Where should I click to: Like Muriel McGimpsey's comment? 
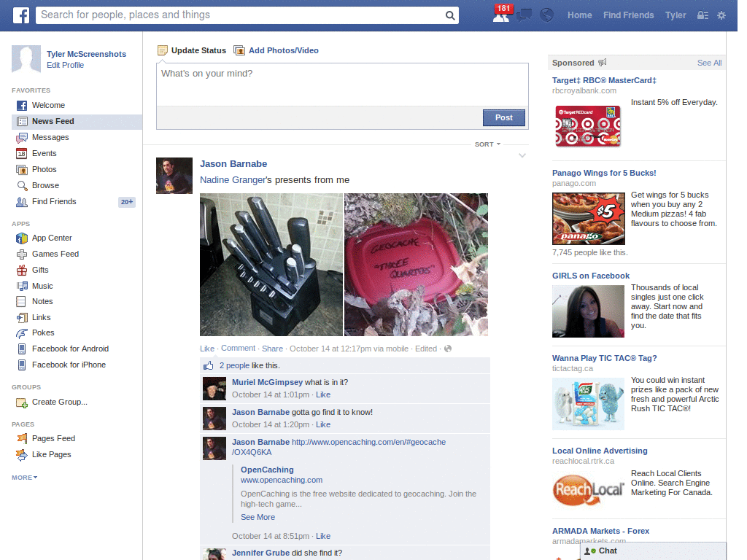point(323,394)
